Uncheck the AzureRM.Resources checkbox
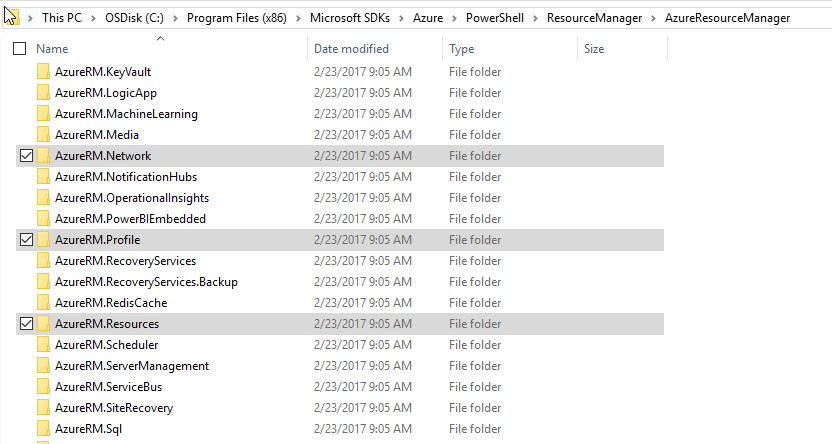This screenshot has width=832, height=444. click(26, 324)
